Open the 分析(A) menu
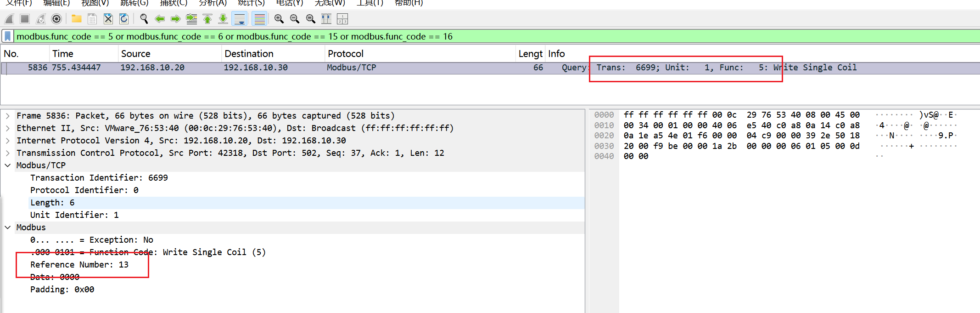 coord(213,3)
